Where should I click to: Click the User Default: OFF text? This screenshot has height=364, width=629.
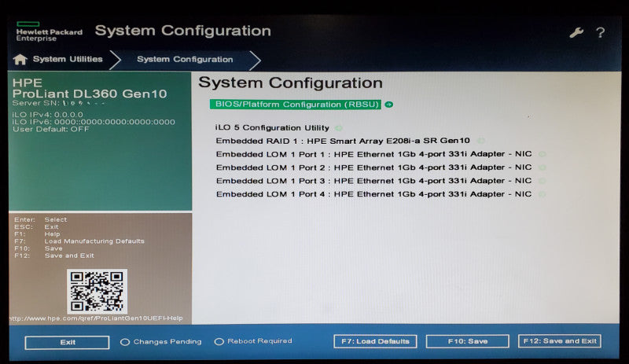pos(51,129)
